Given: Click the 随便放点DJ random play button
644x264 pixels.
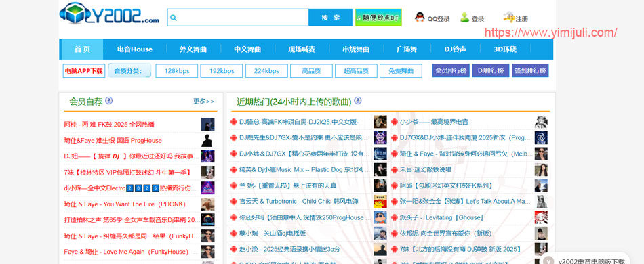Looking at the screenshot, I should pyautogui.click(x=378, y=18).
